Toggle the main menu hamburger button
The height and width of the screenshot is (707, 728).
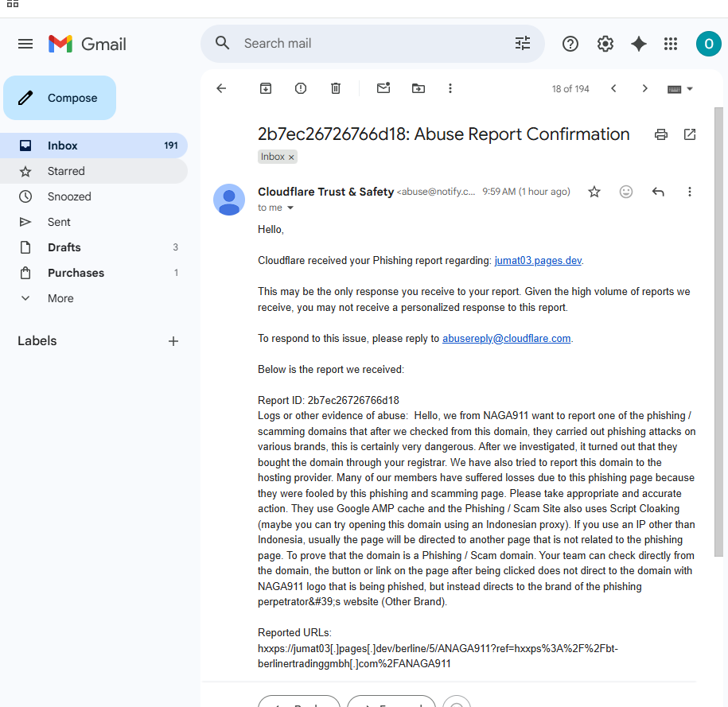tap(25, 44)
